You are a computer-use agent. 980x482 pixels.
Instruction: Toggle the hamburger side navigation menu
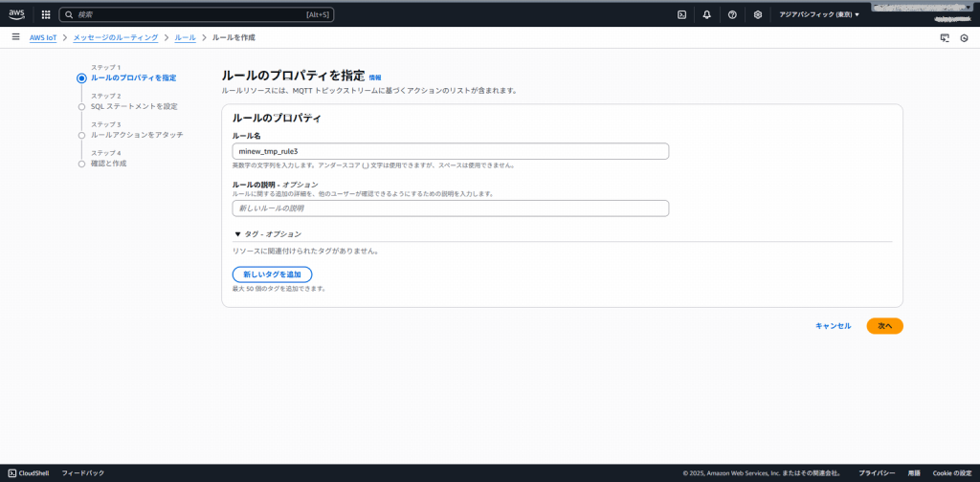point(15,37)
